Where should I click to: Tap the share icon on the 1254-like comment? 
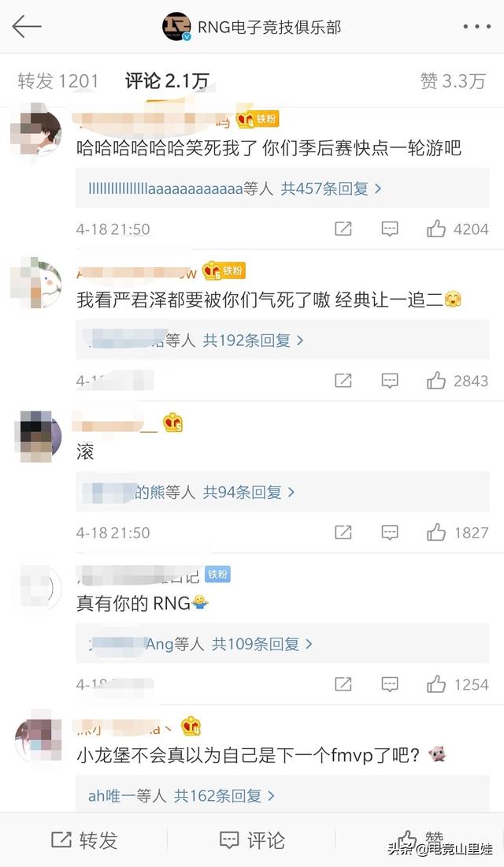tap(343, 684)
